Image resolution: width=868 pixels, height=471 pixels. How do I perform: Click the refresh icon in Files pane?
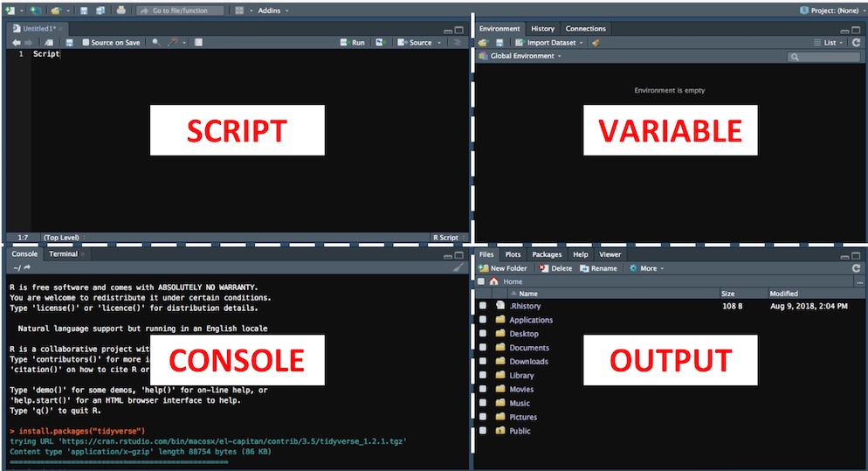(856, 268)
